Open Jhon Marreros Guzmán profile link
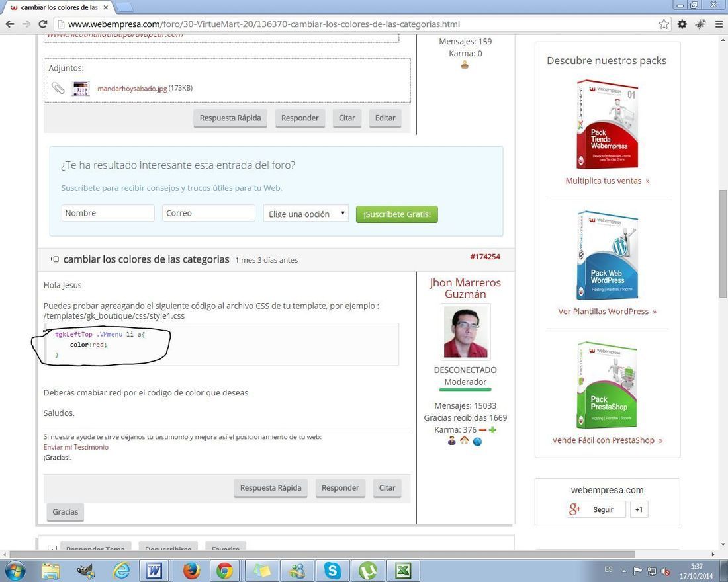 coord(465,288)
